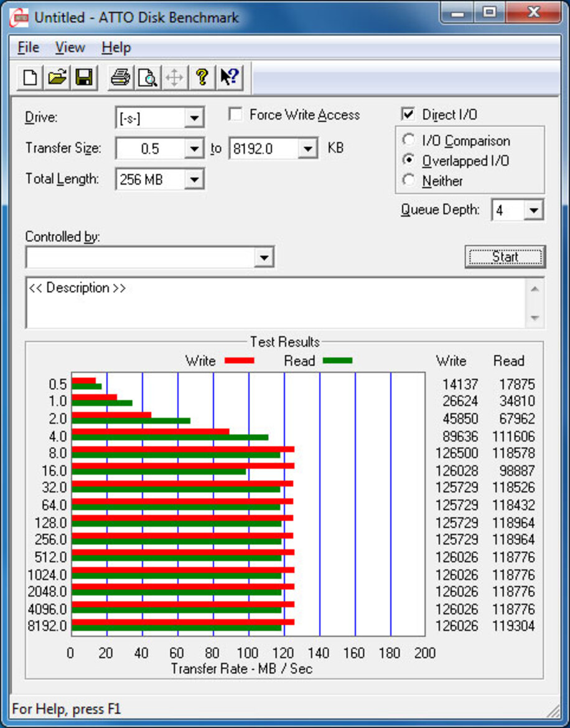Click the Transfer Rate - MB / Sec axis label
570x728 pixels.
coord(242,669)
